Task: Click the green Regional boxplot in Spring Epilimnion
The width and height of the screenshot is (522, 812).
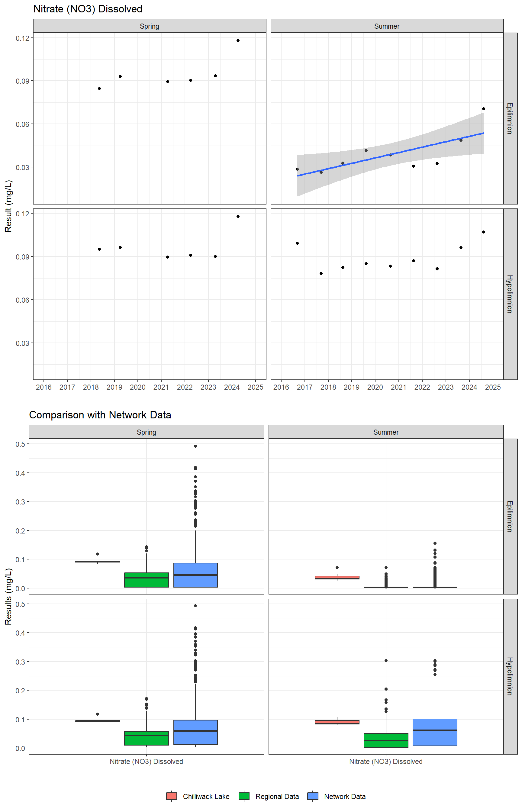Action: pos(147,580)
